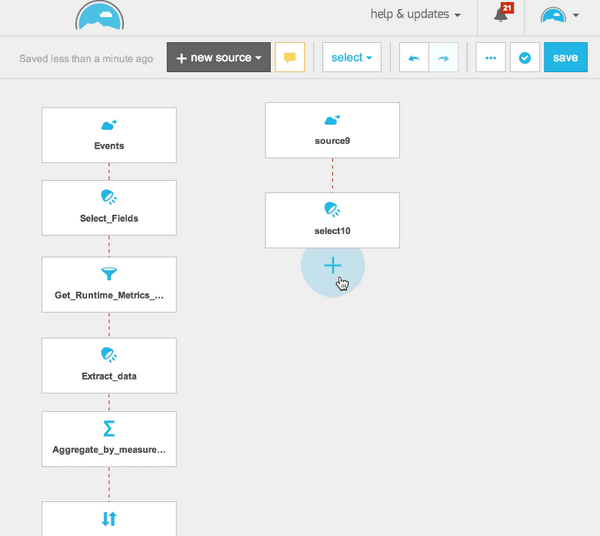Image resolution: width=600 pixels, height=536 pixels.
Task: Save the workflow
Action: pos(566,57)
